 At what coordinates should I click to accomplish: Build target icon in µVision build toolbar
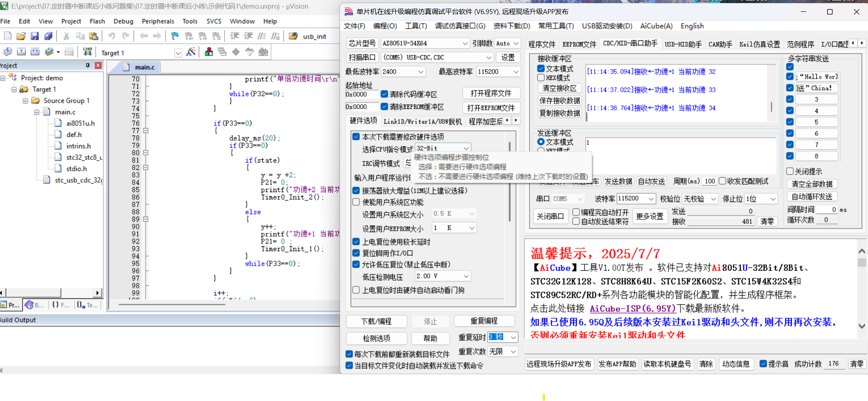coord(21,52)
